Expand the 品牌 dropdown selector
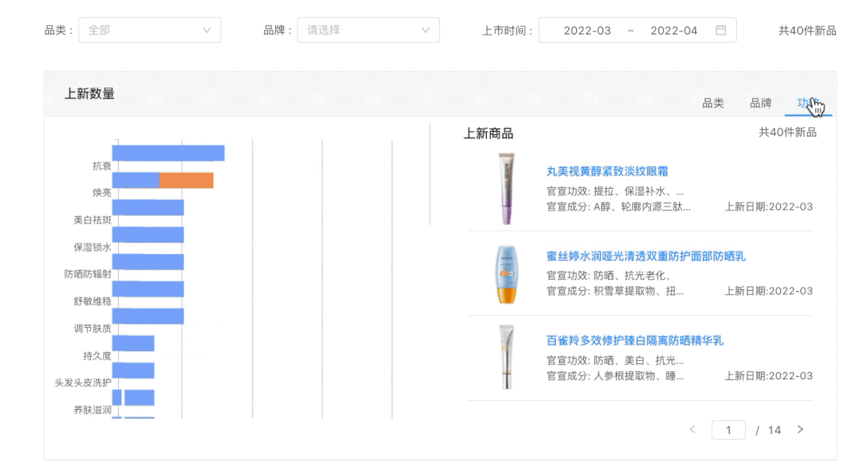868x475 pixels. pyautogui.click(x=368, y=31)
